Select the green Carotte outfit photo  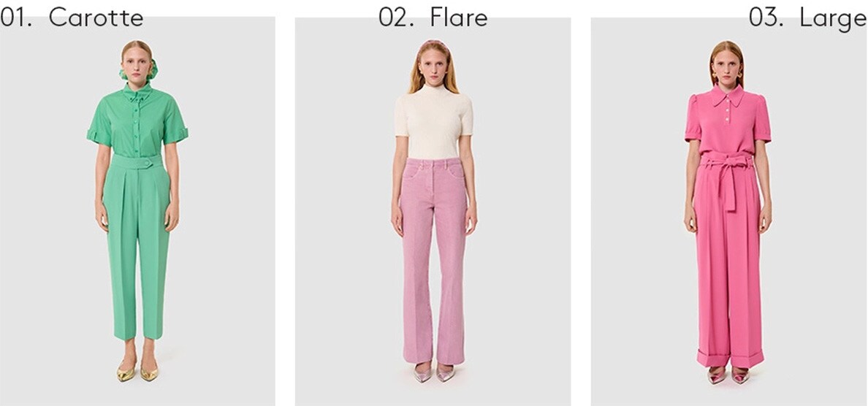(x=137, y=211)
